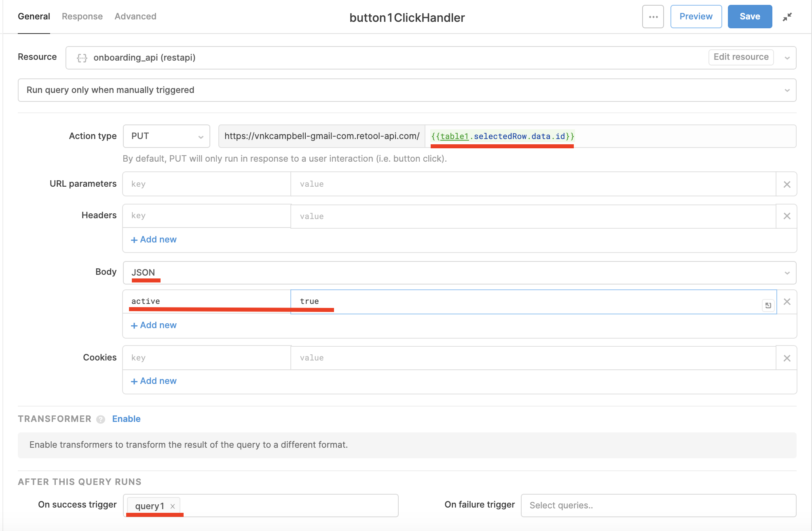Enable the Transformer
Image resolution: width=812 pixels, height=531 pixels.
point(126,419)
